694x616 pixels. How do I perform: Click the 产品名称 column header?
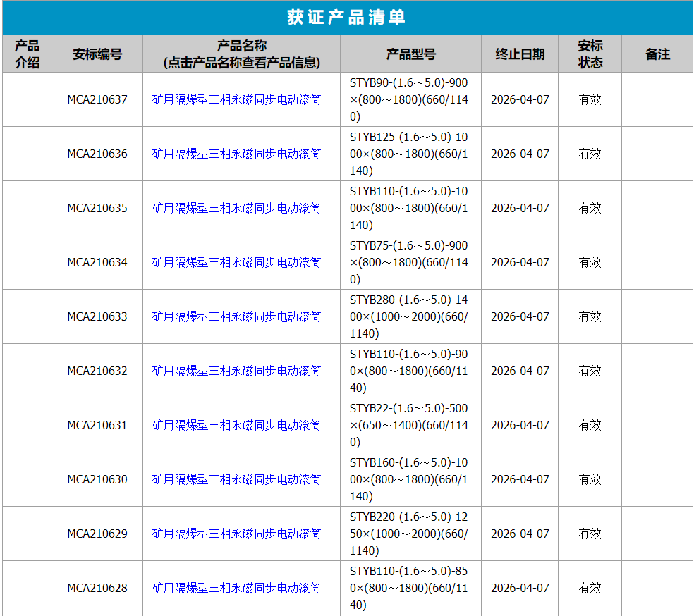[x=242, y=54]
